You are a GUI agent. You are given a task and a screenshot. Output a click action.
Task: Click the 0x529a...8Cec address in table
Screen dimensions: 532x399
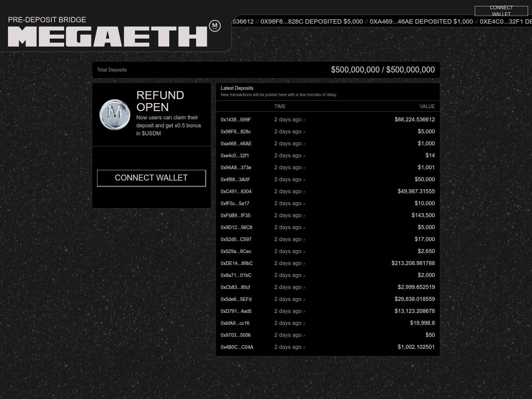point(235,251)
